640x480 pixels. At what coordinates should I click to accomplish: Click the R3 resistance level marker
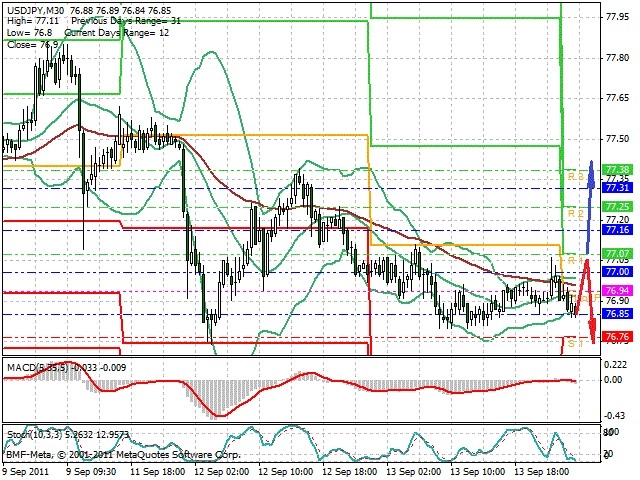click(576, 176)
